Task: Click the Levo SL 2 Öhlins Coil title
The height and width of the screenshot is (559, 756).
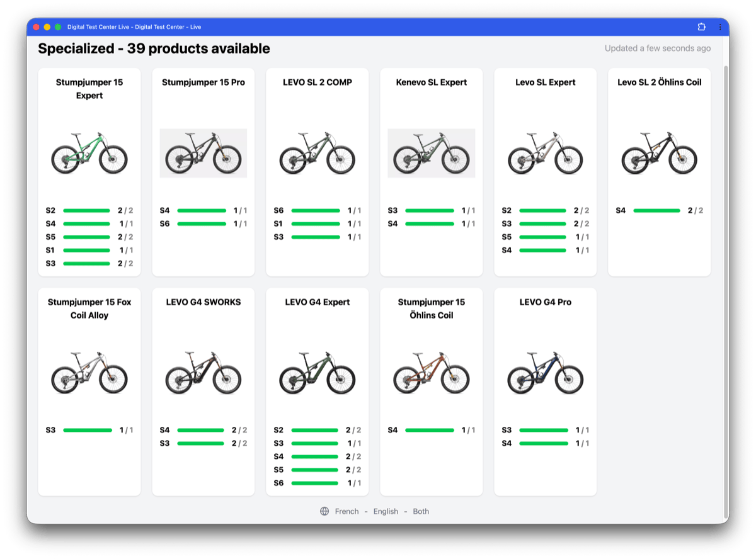Action: (x=660, y=82)
